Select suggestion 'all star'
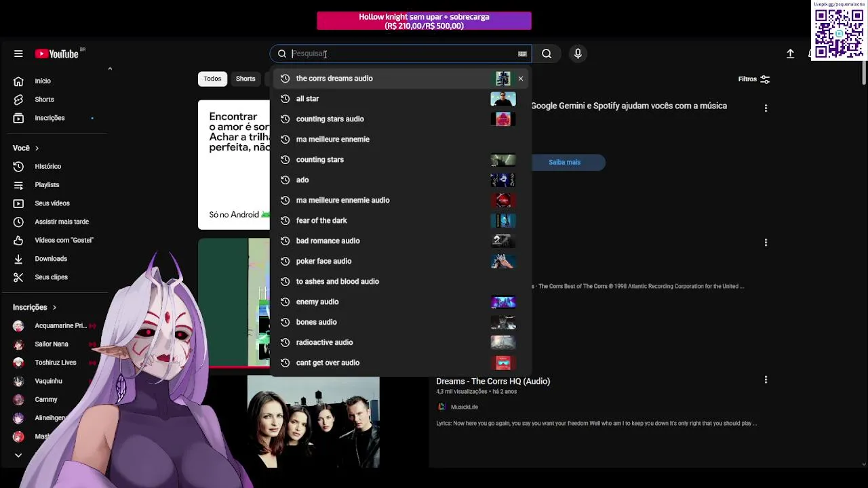 coord(400,98)
